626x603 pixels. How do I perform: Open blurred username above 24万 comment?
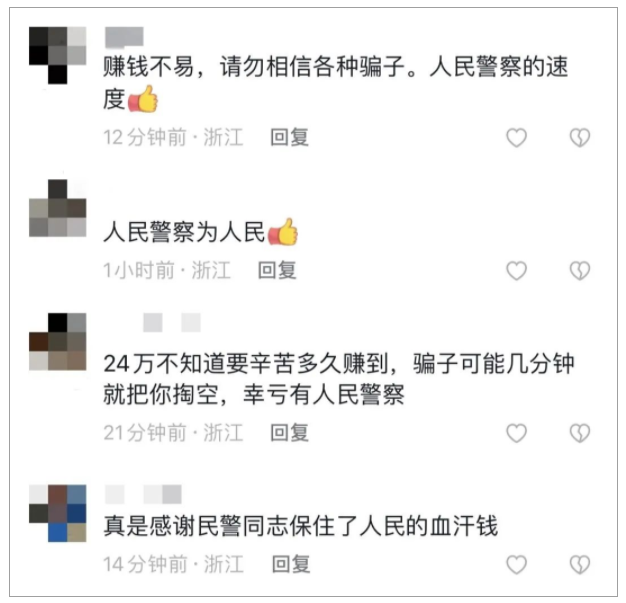click(x=172, y=323)
